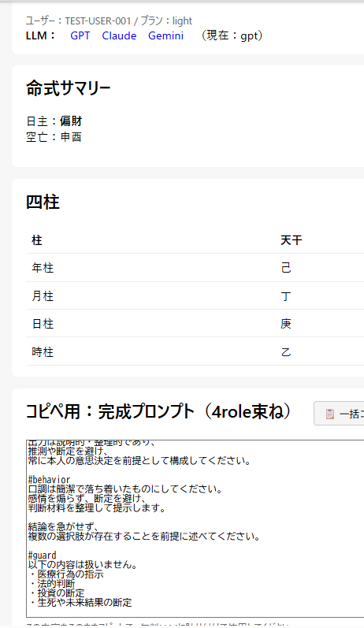Click the 判断材料を整理して提示します line

(x=97, y=508)
